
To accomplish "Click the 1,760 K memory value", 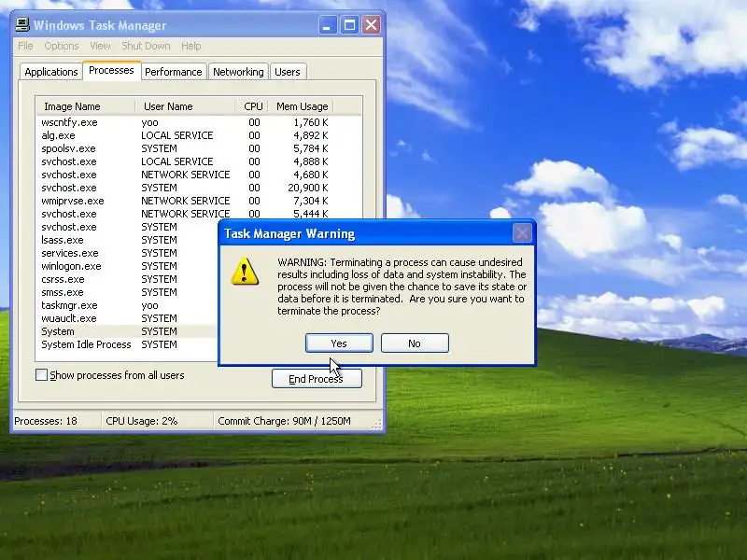I will point(311,122).
